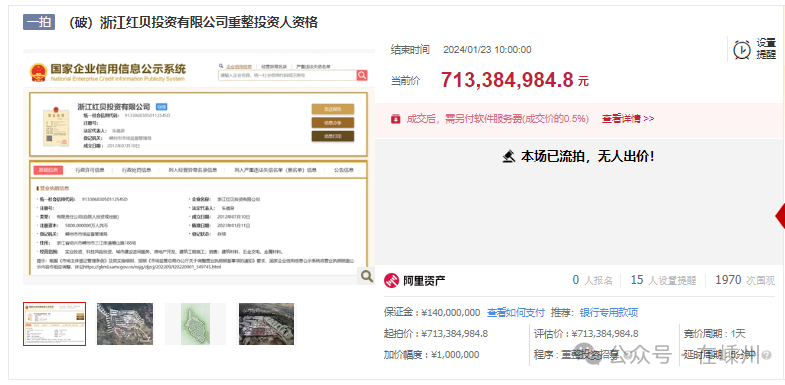Image resolution: width=785 pixels, height=385 pixels.
Task: Click the 本场已流拍，无人出价! notice
Action: coord(587,157)
